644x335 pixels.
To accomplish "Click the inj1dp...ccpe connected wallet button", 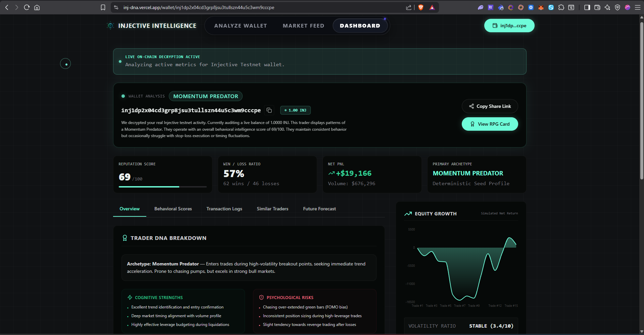I will (x=509, y=26).
